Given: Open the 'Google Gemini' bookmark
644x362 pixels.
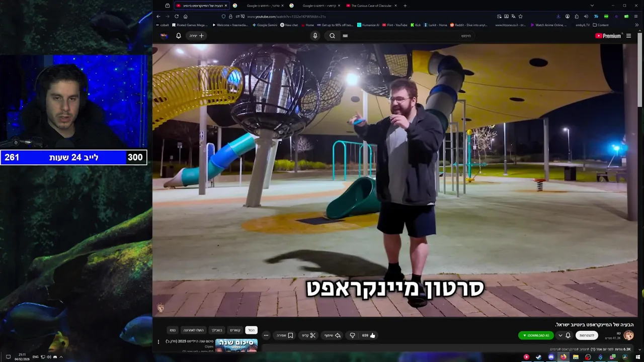Looking at the screenshot, I should tap(265, 25).
